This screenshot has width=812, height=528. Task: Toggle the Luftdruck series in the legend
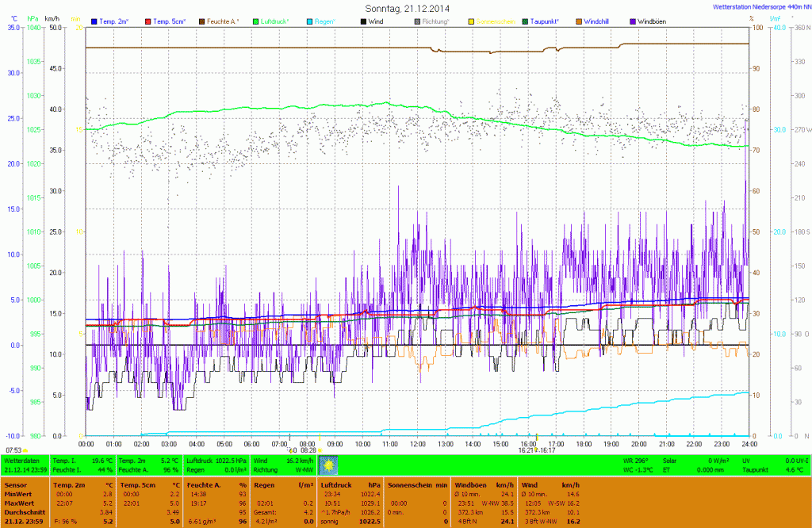pos(275,21)
